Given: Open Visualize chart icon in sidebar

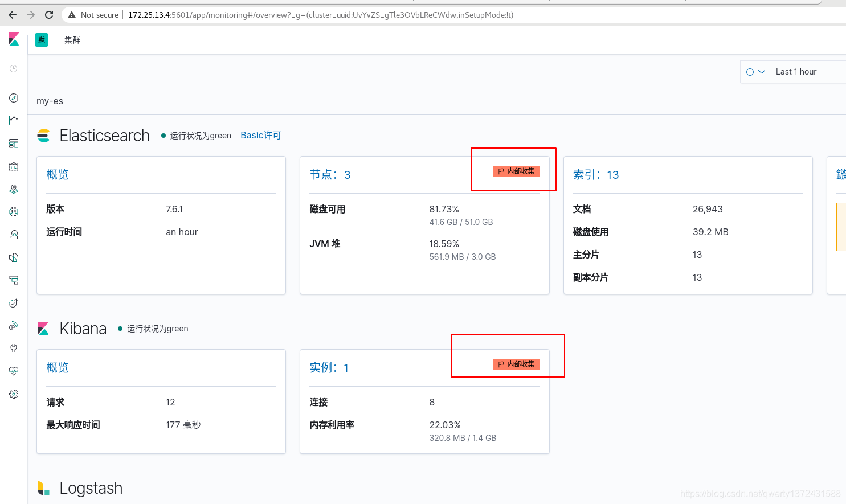Looking at the screenshot, I should click(x=14, y=121).
